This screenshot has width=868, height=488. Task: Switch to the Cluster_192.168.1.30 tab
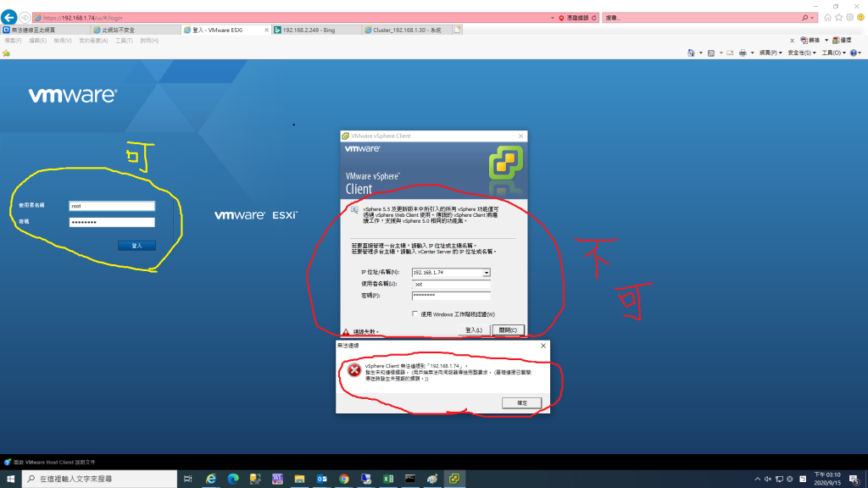pos(407,30)
